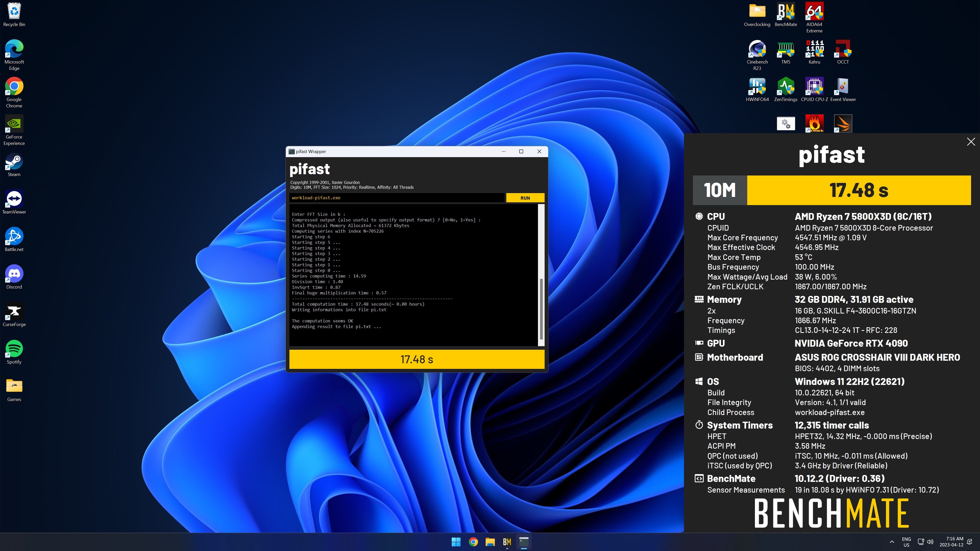This screenshot has height=551, width=980.
Task: Close the BenchMate pifast result panel
Action: pos(971,142)
